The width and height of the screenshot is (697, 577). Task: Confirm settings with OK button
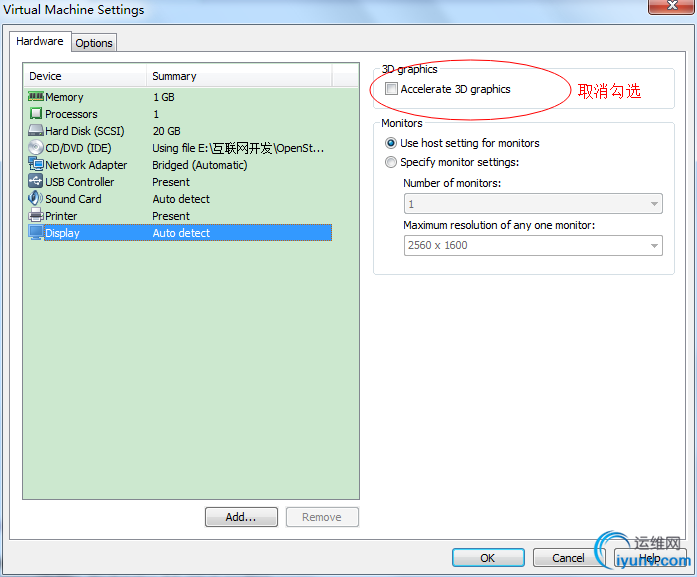point(488,558)
